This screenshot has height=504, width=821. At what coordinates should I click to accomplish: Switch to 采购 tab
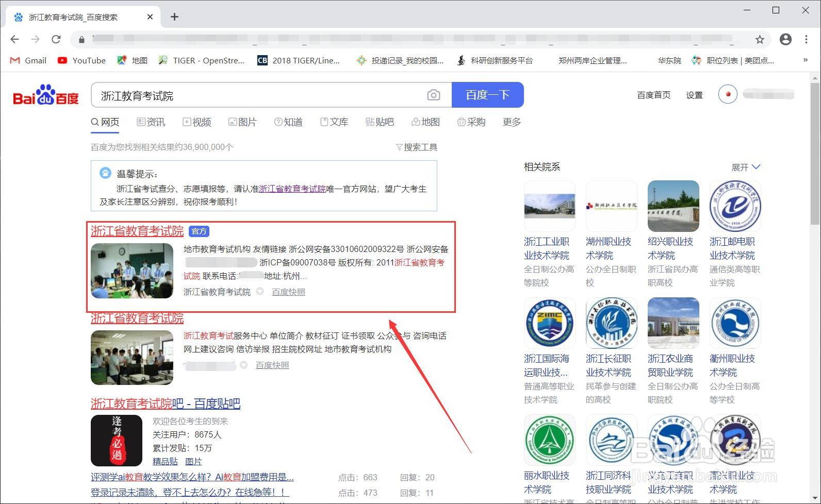click(x=471, y=122)
